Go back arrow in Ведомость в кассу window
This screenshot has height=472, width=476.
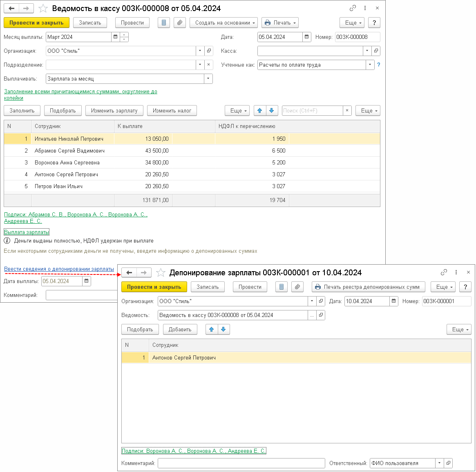pyautogui.click(x=11, y=8)
